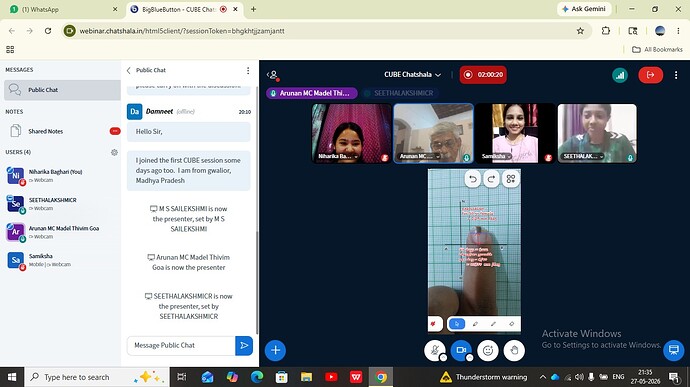This screenshot has width=690, height=387.
Task: Click Arunan MC Madel Thivim Goa avatar
Action: (x=15, y=232)
